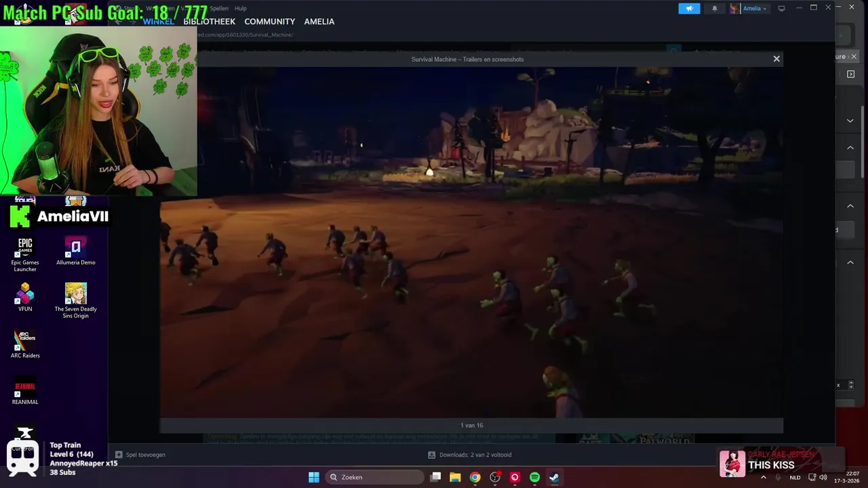Open network settings tray icon
This screenshot has height=488, width=868.
point(812,477)
